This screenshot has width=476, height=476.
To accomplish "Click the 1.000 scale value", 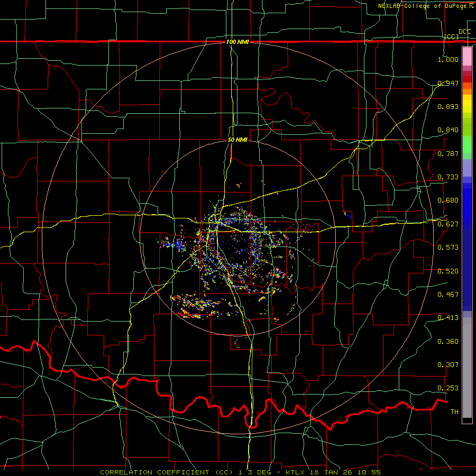I will click(x=448, y=59).
